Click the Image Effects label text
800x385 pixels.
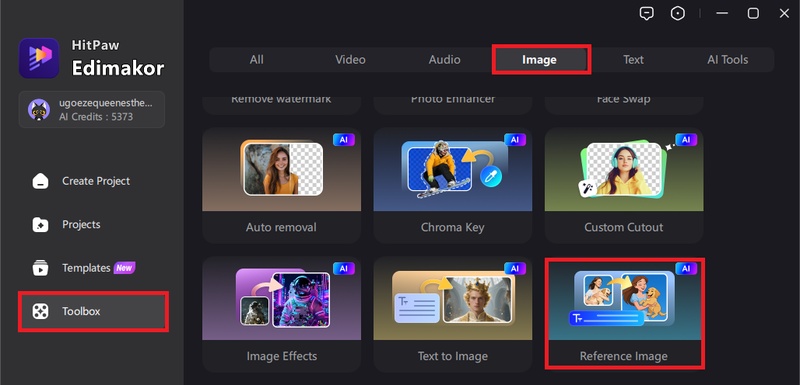point(282,356)
